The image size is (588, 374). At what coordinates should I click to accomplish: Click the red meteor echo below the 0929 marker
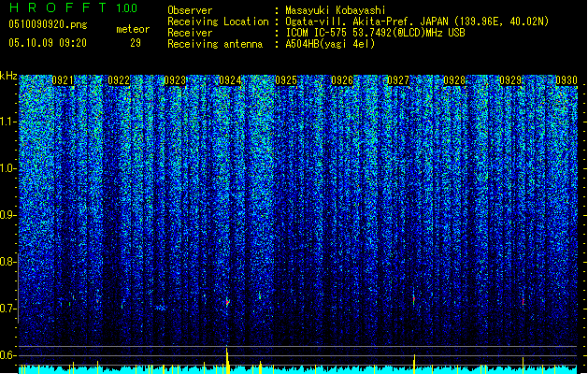[523, 301]
